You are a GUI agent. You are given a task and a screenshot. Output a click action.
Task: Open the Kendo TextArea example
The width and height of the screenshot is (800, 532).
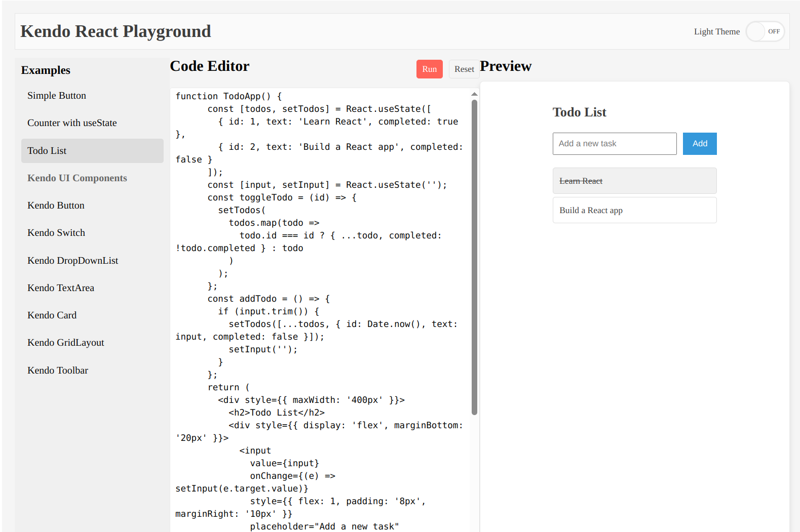point(92,288)
